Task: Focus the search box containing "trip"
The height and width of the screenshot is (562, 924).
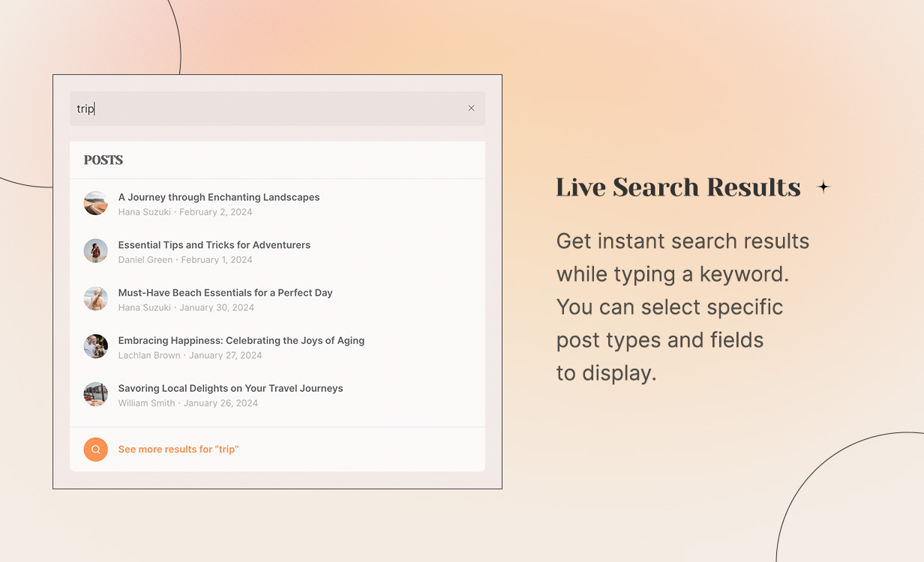Action: tap(270, 109)
